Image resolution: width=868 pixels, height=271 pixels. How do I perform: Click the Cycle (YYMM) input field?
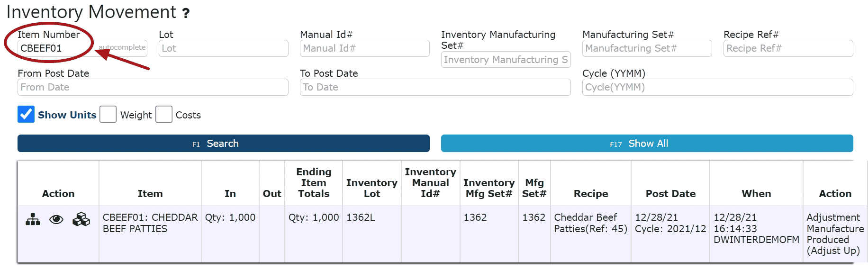[717, 87]
